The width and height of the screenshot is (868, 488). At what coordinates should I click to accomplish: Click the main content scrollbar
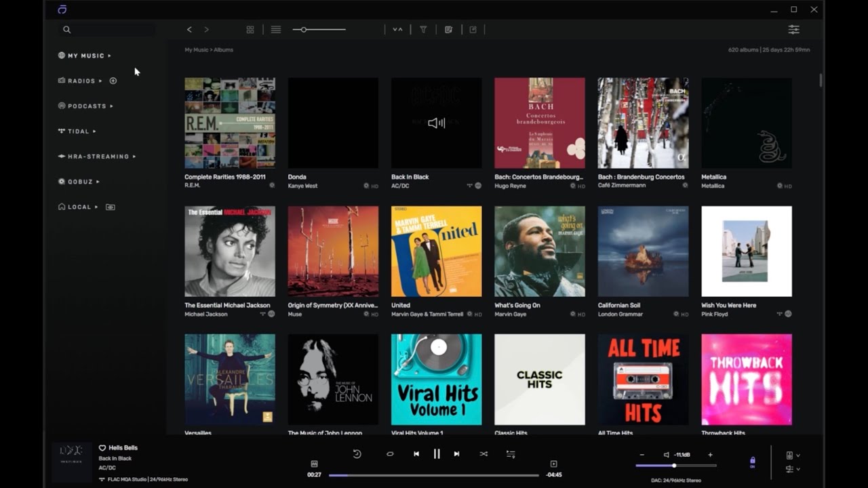coord(821,80)
